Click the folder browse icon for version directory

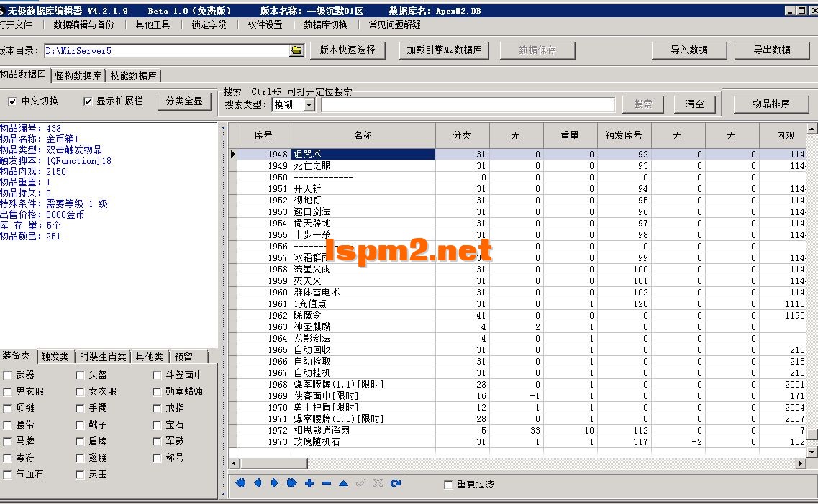click(x=296, y=50)
